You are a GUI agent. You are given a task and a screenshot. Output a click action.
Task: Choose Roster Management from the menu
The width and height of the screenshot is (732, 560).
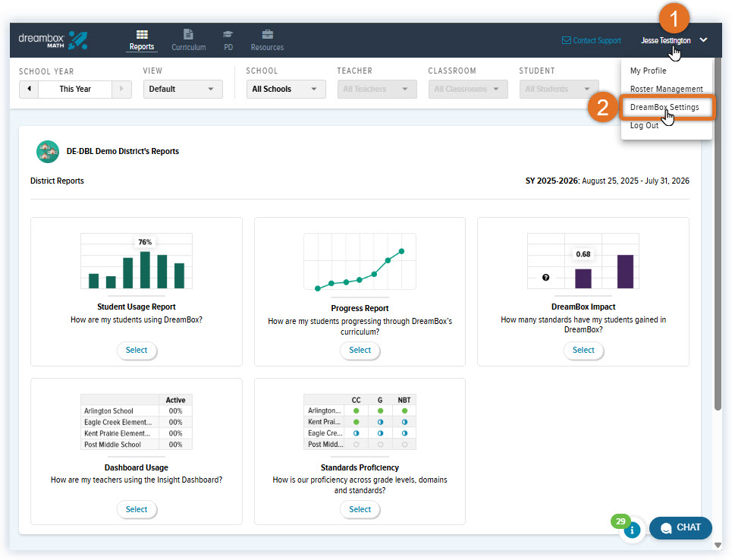tap(666, 89)
